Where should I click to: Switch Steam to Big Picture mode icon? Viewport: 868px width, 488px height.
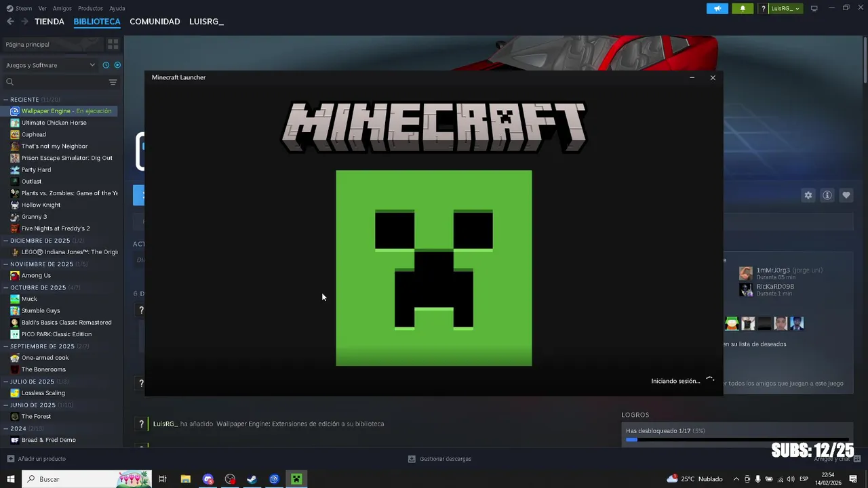click(x=814, y=8)
